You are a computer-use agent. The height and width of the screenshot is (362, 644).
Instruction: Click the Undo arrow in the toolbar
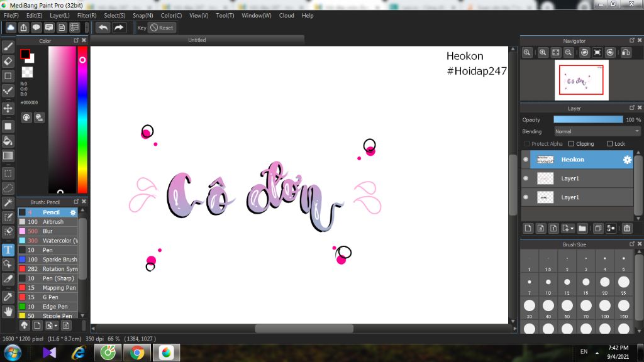point(103,28)
